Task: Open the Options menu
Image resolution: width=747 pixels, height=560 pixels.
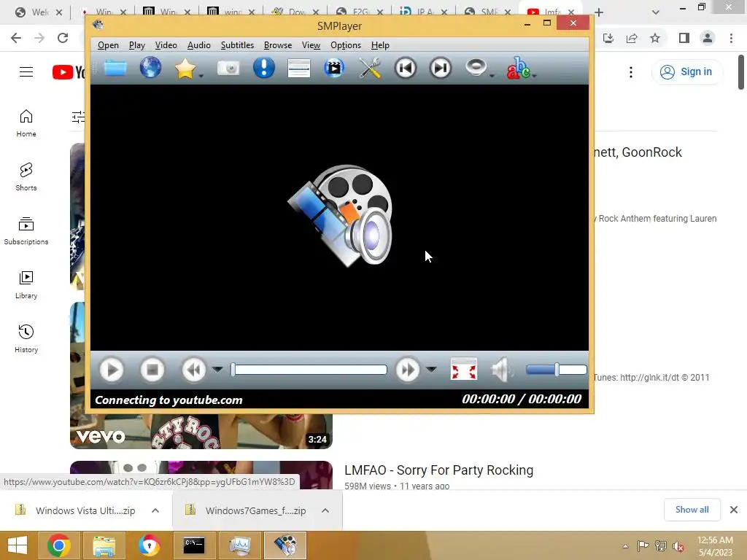Action: (346, 45)
